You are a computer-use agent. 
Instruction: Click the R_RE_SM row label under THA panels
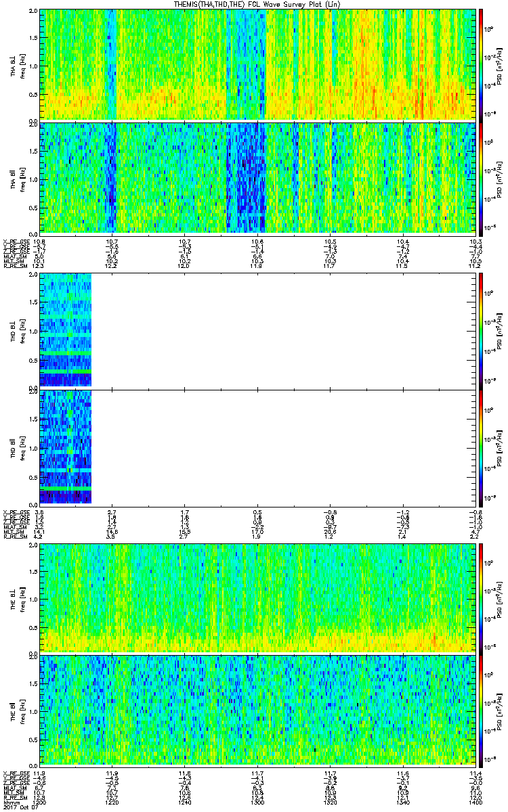tap(15, 266)
